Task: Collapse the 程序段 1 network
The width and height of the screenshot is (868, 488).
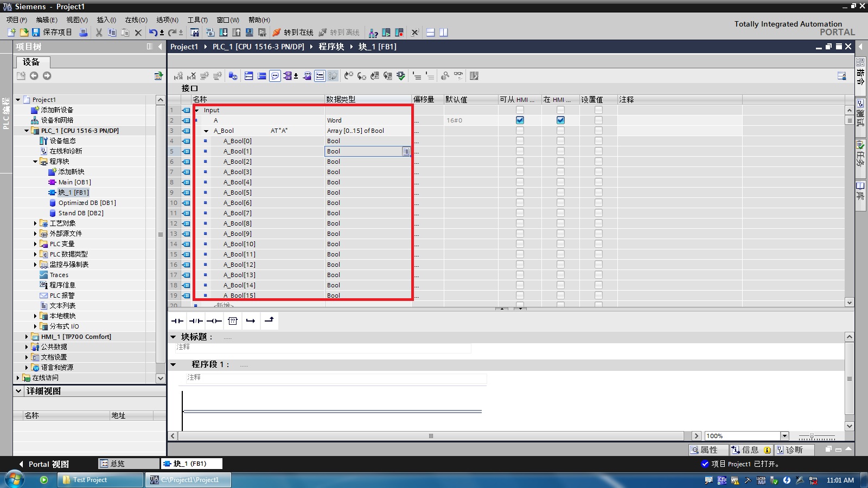Action: point(174,364)
